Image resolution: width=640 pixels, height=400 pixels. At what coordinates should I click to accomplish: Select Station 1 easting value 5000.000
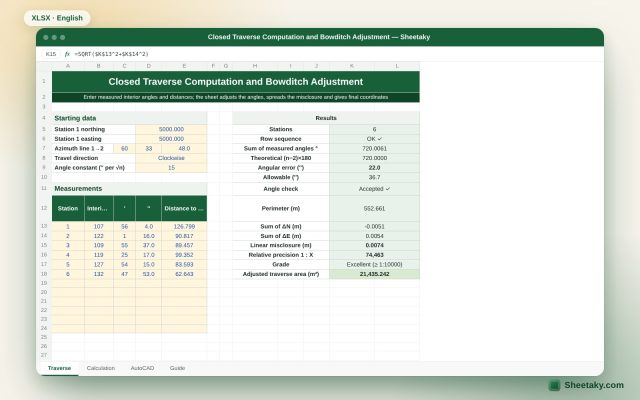pos(171,139)
